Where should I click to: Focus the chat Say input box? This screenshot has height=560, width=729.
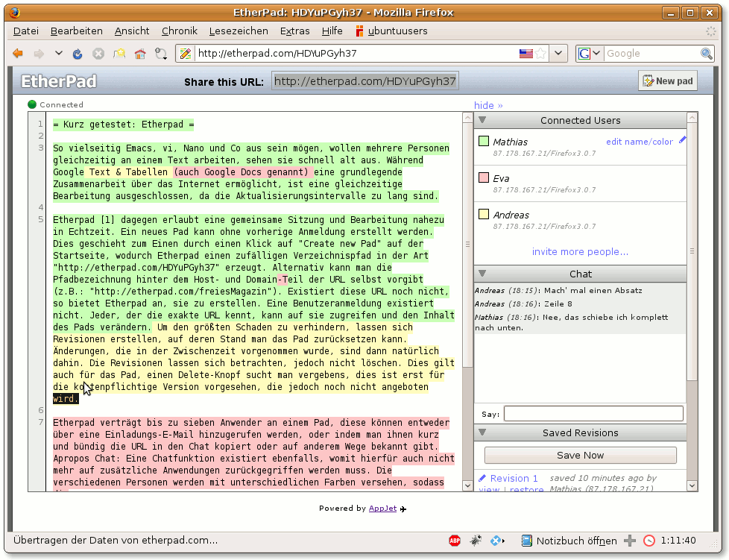(593, 414)
